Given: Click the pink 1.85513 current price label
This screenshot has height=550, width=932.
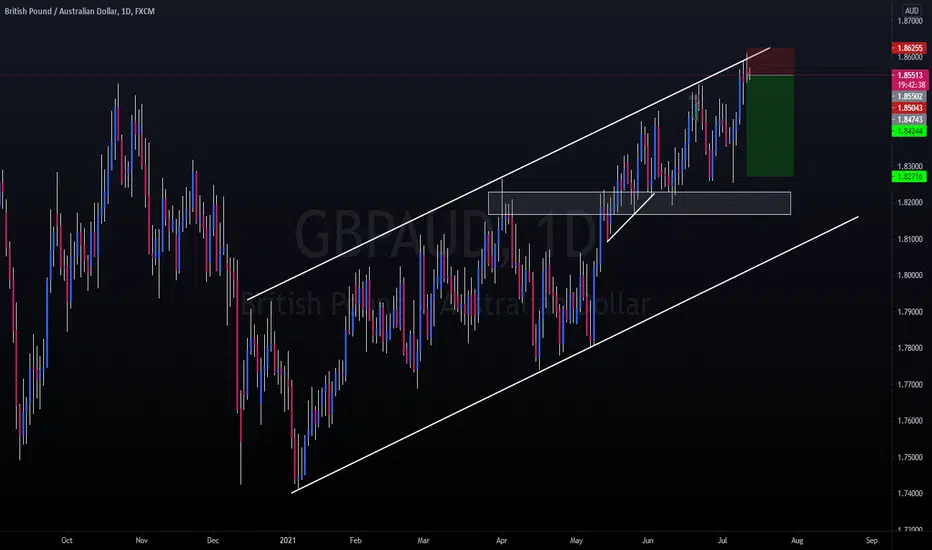Looking at the screenshot, I should tap(909, 76).
